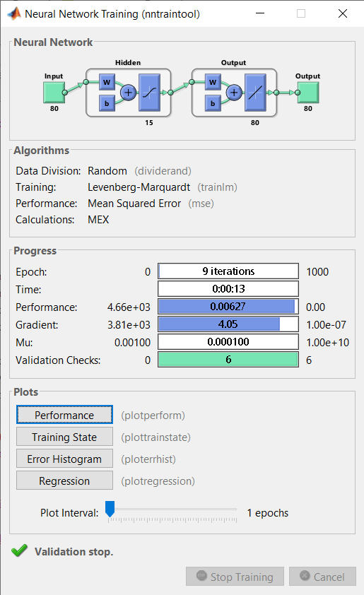The width and height of the screenshot is (364, 595).
Task: Click the Epoch limit value 1000
Action: click(x=317, y=271)
